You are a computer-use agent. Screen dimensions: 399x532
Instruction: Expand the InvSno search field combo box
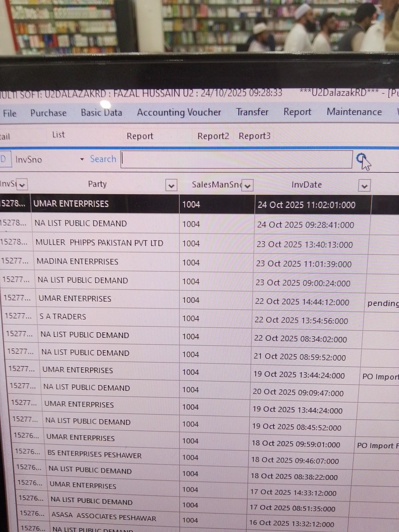tap(82, 159)
